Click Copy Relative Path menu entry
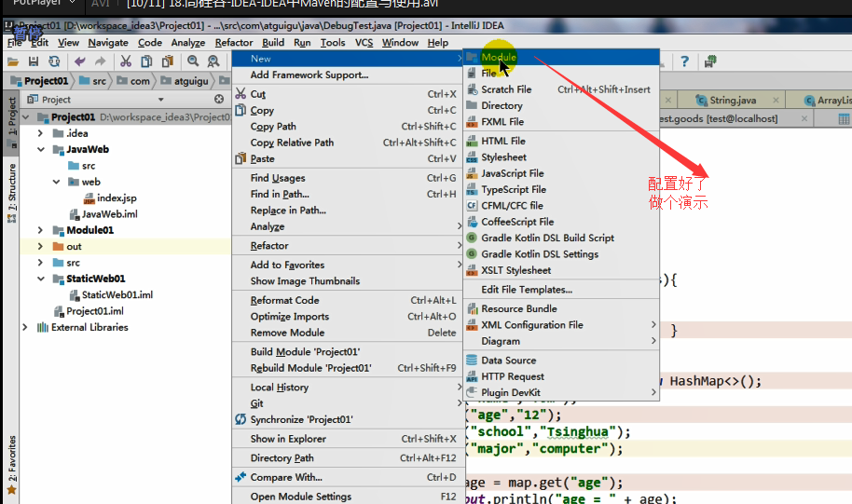Screen dimensions: 852x504 tap(347, 143)
